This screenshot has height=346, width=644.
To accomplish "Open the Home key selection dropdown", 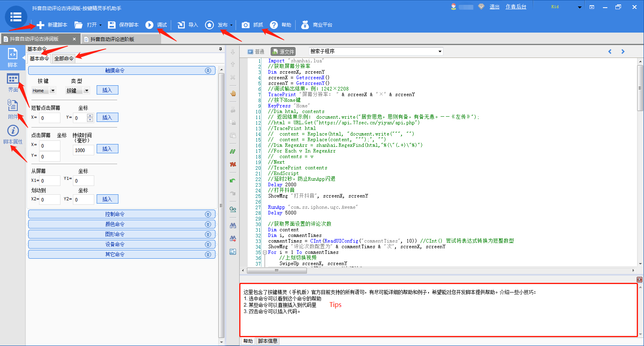I will point(52,91).
